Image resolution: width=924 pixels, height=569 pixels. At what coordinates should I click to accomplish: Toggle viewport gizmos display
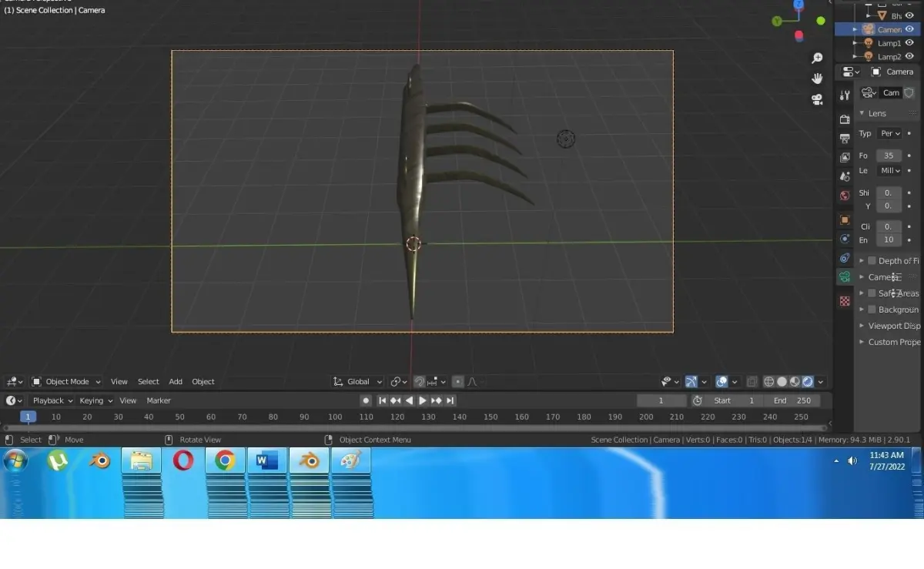tap(691, 382)
